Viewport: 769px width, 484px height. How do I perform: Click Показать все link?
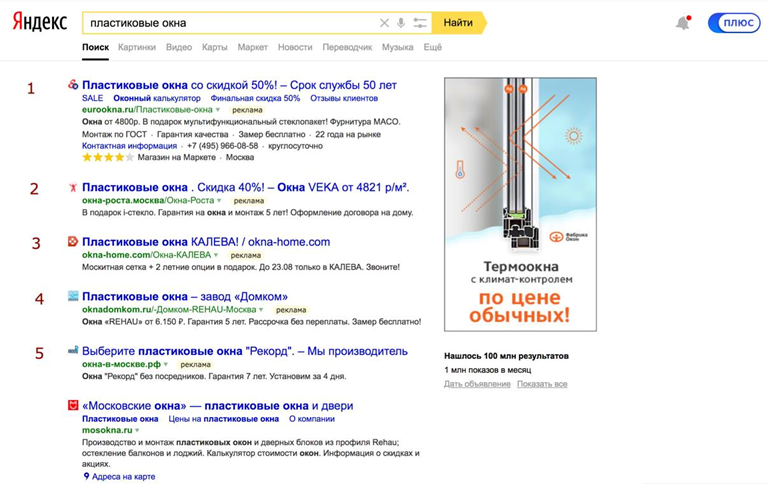click(542, 384)
